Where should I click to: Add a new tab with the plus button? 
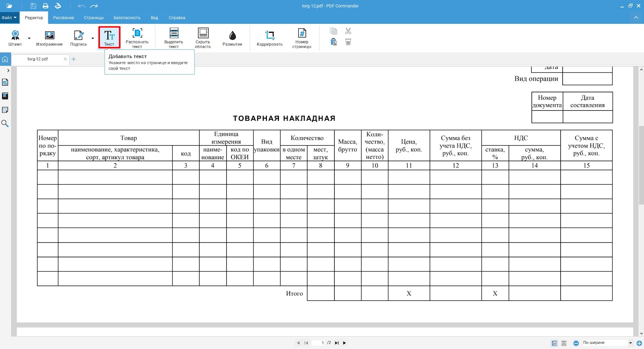pyautogui.click(x=74, y=59)
